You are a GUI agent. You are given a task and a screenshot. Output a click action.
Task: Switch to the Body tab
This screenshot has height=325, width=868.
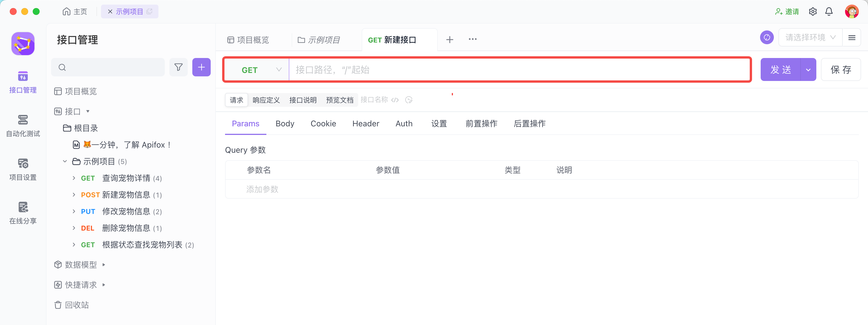tap(285, 123)
